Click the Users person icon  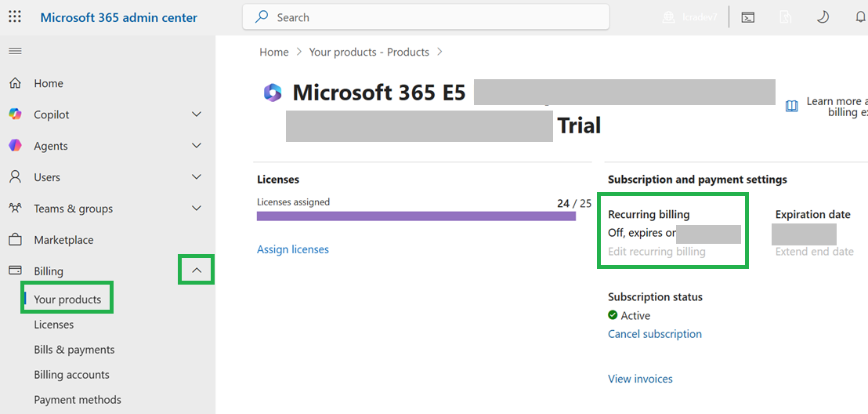[x=16, y=176]
